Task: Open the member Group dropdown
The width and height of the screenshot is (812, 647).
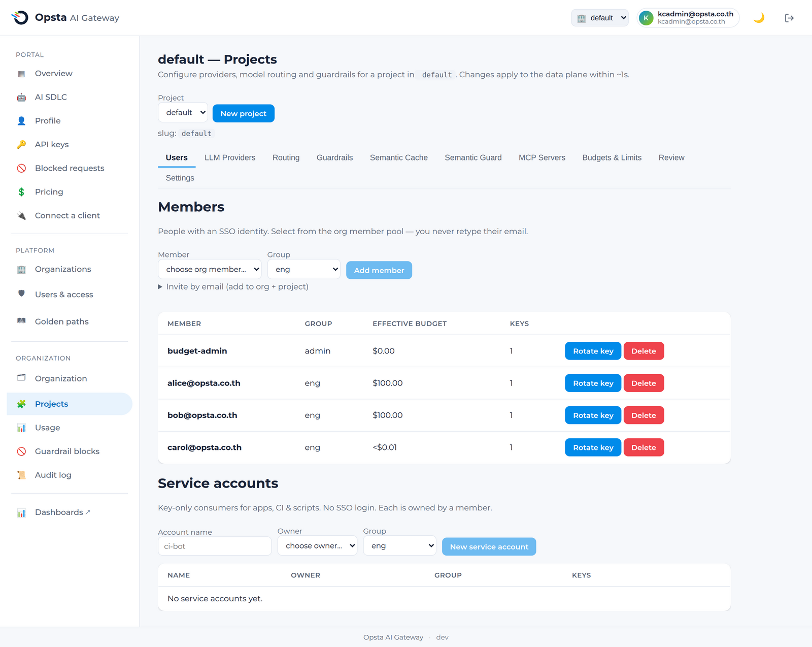Action: (x=304, y=269)
